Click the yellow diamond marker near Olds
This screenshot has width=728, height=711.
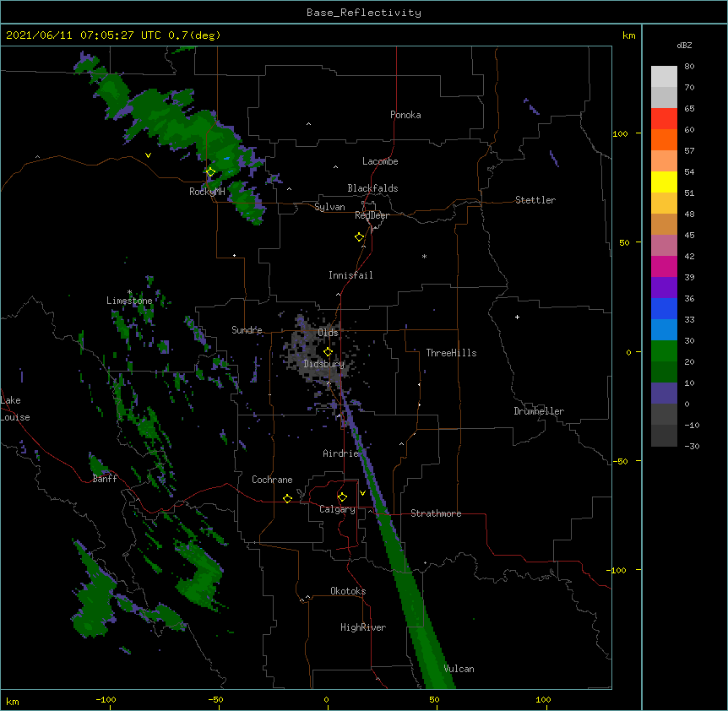coord(328,352)
